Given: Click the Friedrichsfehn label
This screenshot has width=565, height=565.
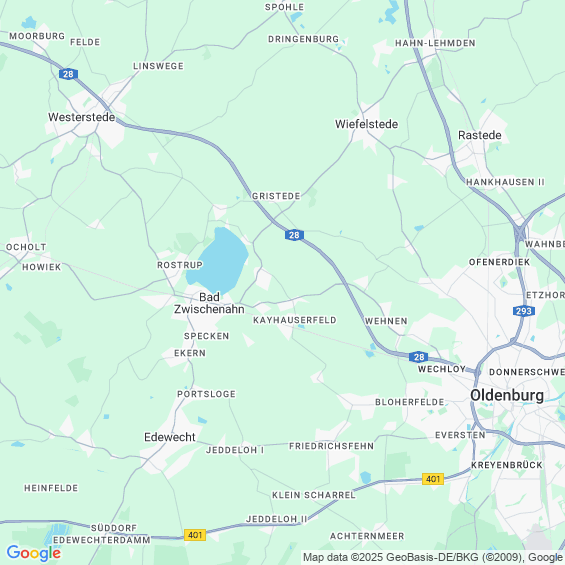Looking at the screenshot, I should tap(332, 446).
